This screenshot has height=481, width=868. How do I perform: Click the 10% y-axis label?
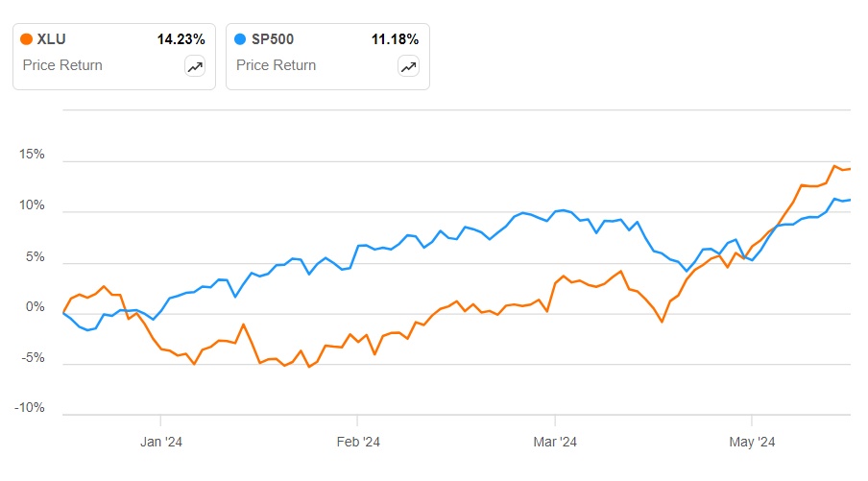pyautogui.click(x=32, y=205)
